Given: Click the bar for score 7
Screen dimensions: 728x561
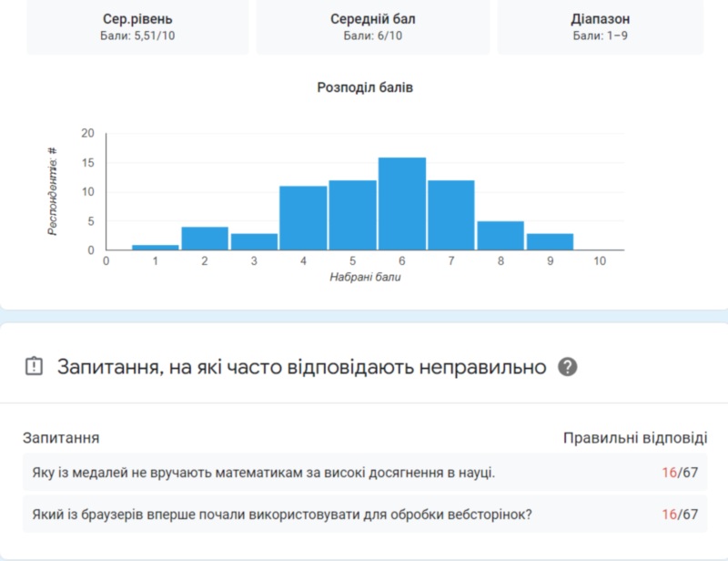Looking at the screenshot, I should pos(451,215).
